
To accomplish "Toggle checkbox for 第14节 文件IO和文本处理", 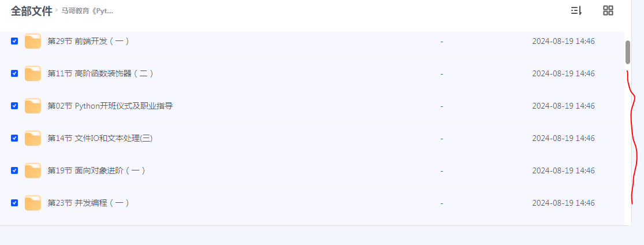I will tap(14, 138).
